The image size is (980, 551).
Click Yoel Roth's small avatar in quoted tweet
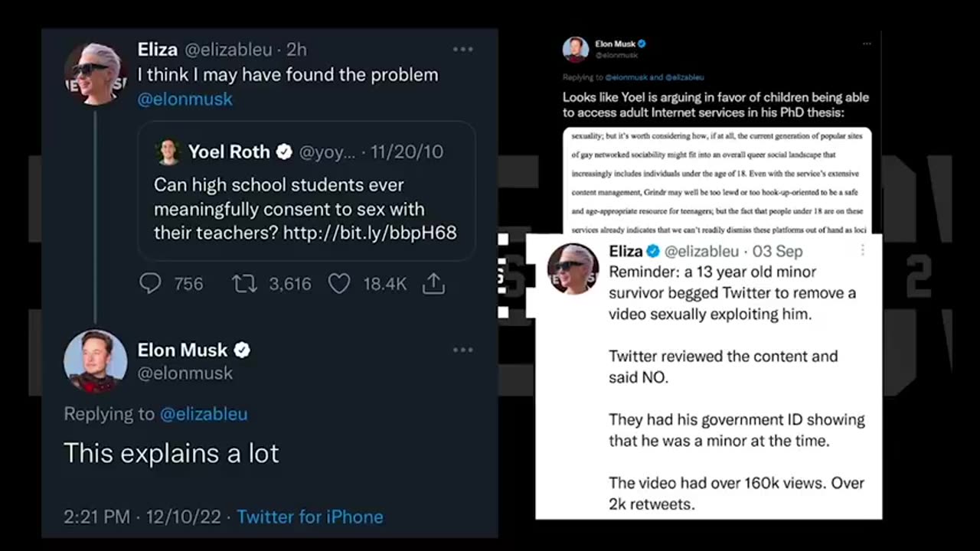click(168, 152)
